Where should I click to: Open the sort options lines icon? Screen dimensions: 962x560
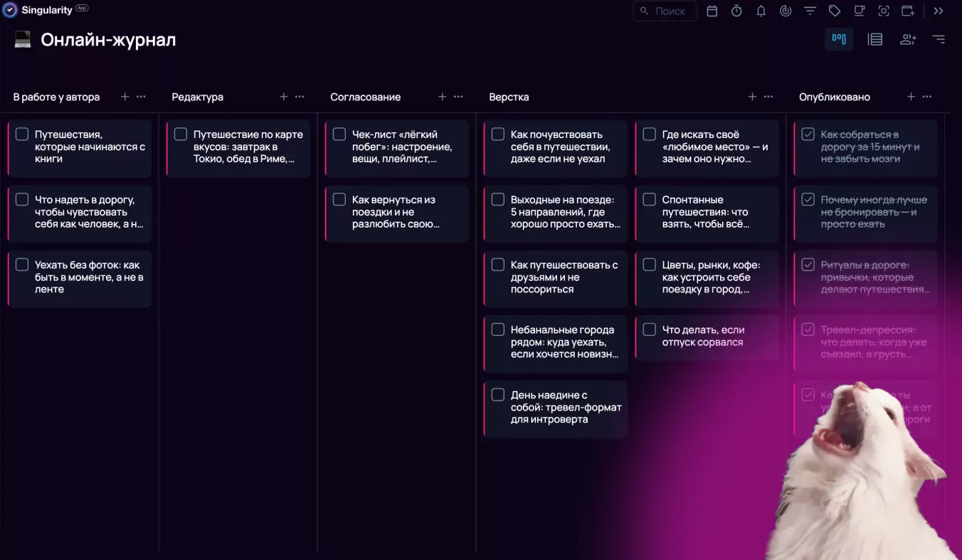pyautogui.click(x=939, y=39)
